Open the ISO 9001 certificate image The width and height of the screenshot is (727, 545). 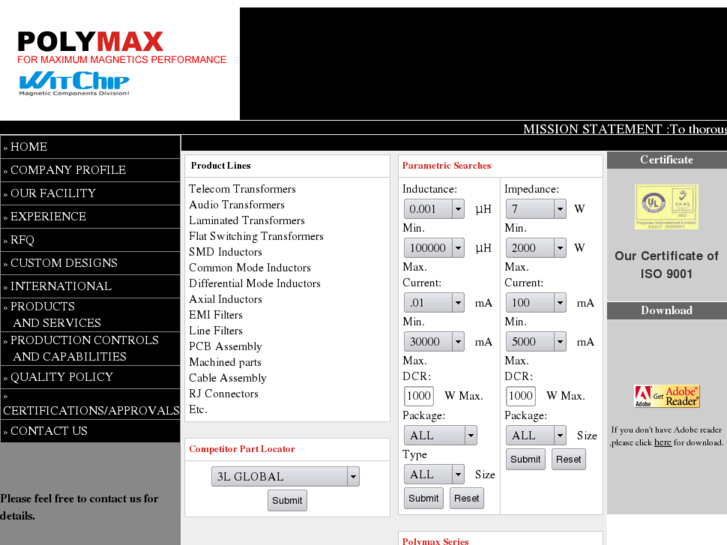click(666, 207)
